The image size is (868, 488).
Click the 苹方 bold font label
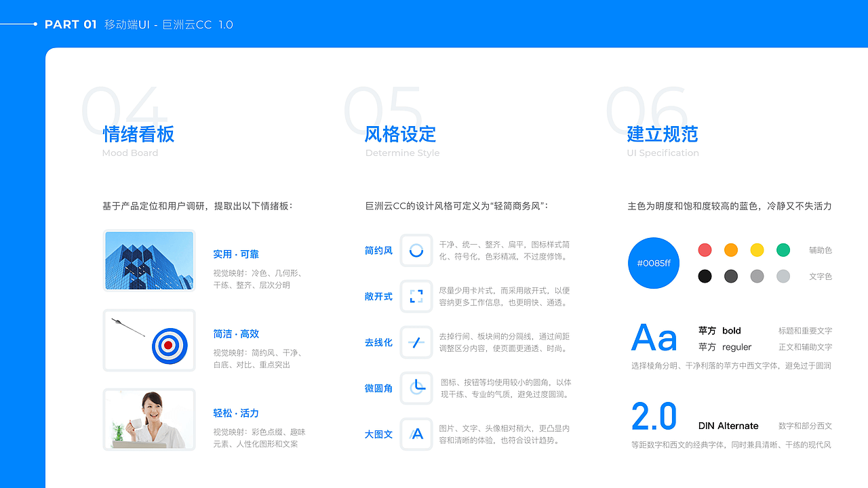719,331
